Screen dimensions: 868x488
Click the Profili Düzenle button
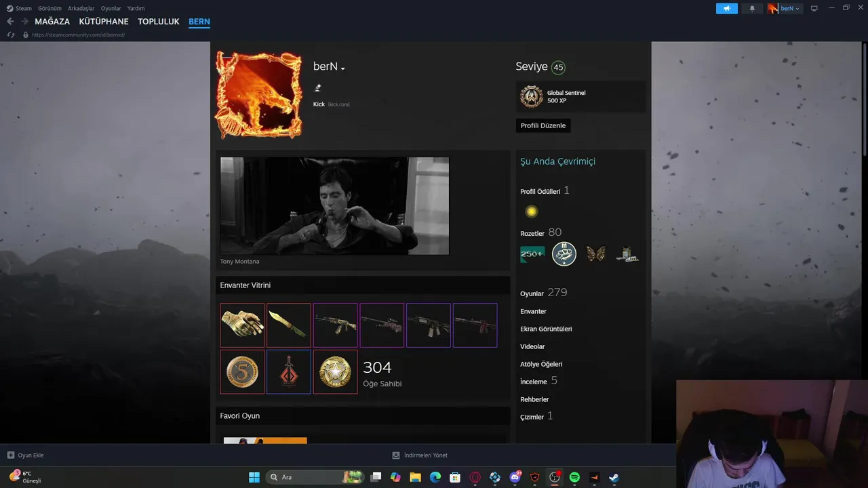(x=543, y=125)
